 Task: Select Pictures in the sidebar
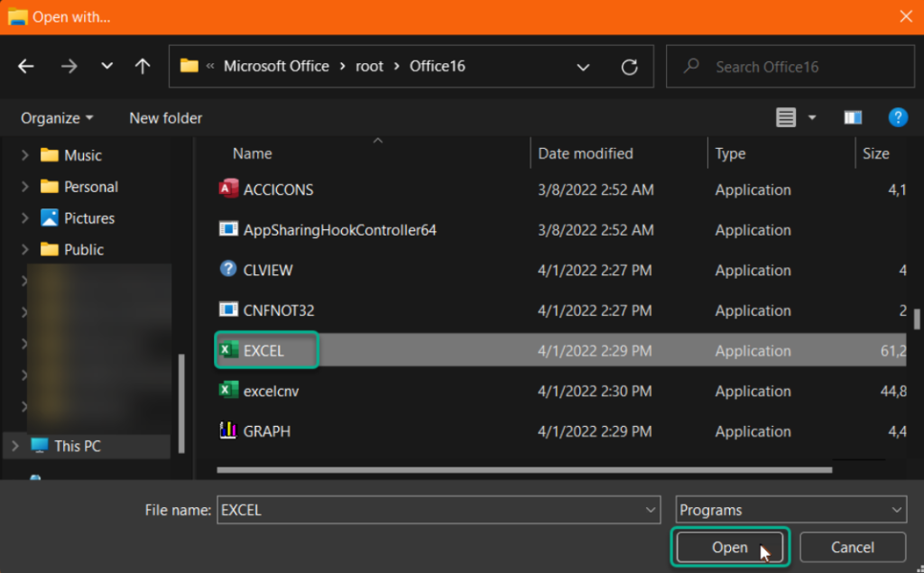pos(88,217)
